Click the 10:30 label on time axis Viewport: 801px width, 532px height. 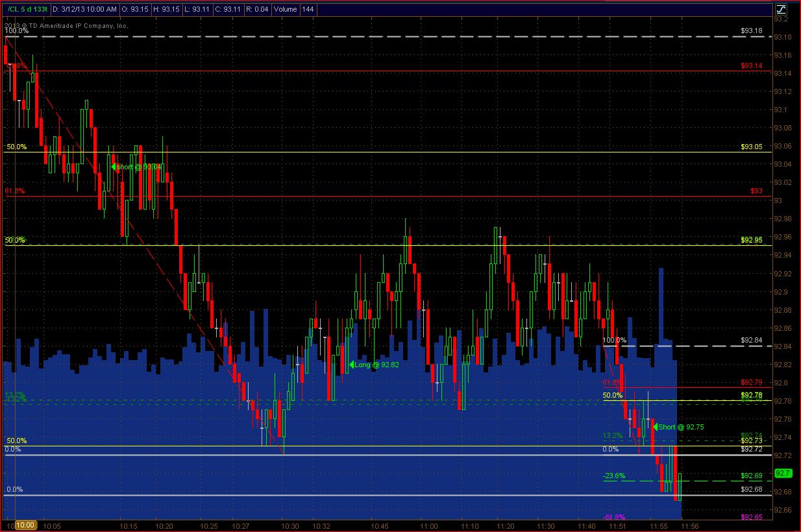(x=290, y=525)
